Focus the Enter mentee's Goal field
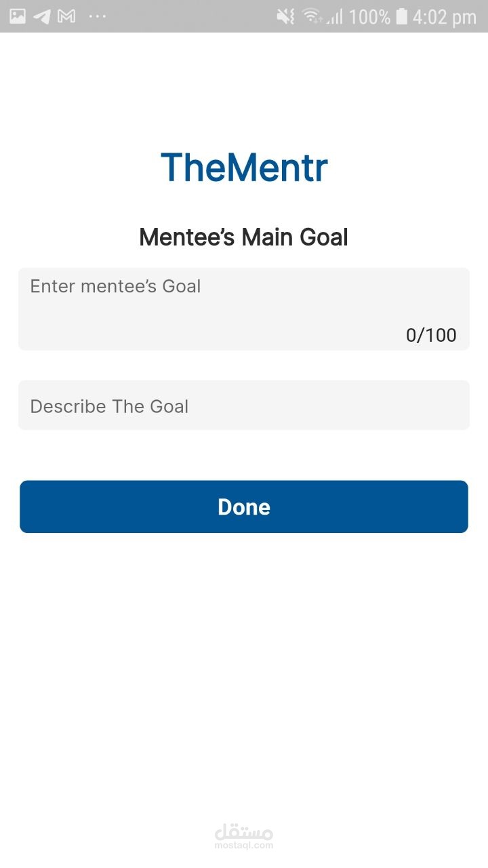 coord(244,309)
